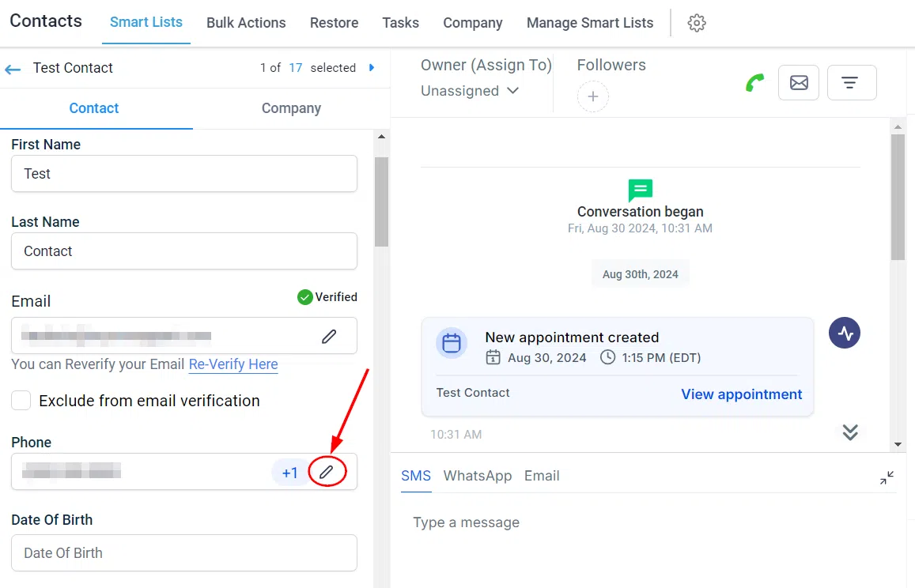Click the appointment calendar icon
This screenshot has width=915, height=588.
click(x=451, y=342)
